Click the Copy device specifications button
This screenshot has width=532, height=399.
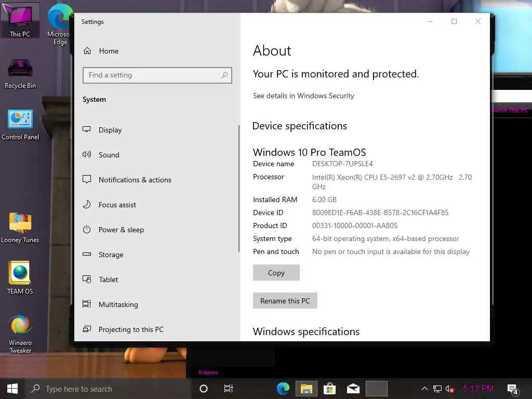(276, 273)
